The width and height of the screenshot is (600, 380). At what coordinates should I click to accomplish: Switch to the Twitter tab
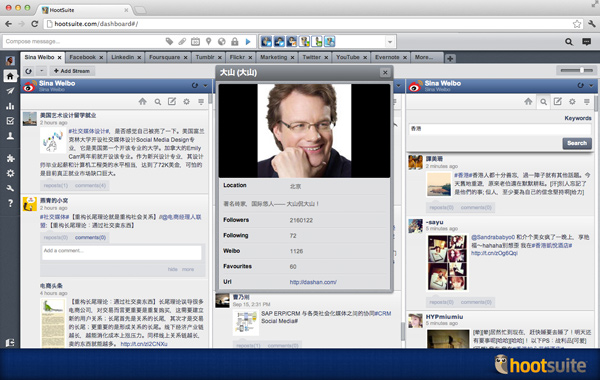(x=311, y=57)
